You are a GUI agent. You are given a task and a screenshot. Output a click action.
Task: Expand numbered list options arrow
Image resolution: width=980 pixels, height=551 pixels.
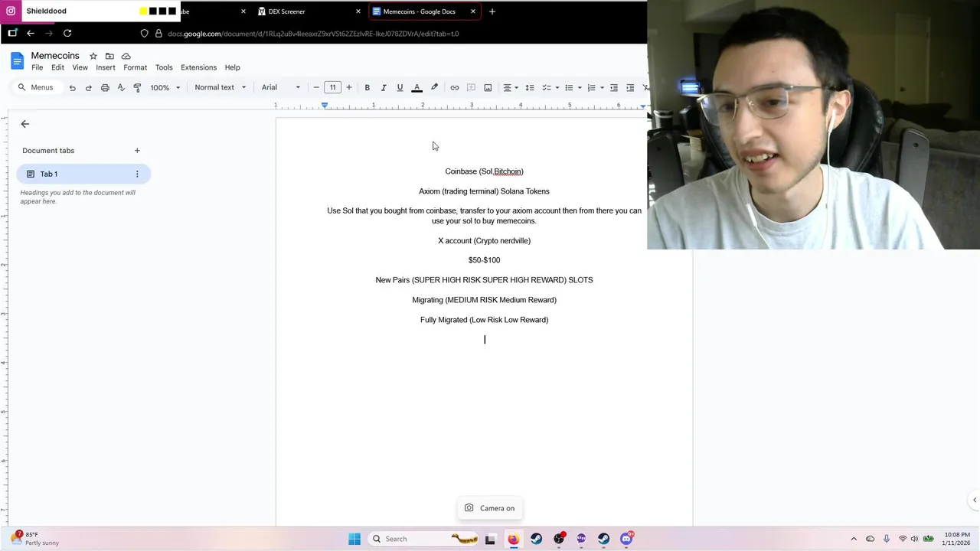[602, 87]
